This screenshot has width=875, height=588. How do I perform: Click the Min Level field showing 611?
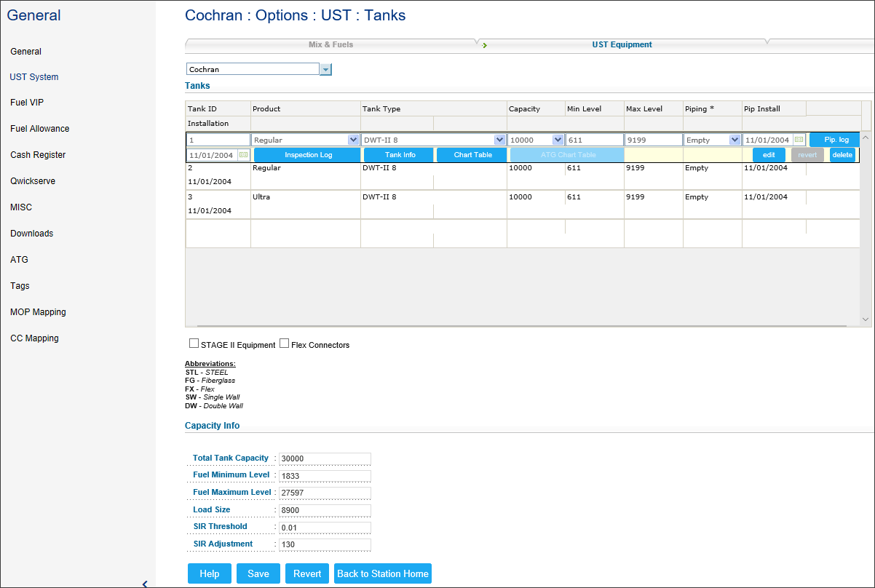[595, 140]
